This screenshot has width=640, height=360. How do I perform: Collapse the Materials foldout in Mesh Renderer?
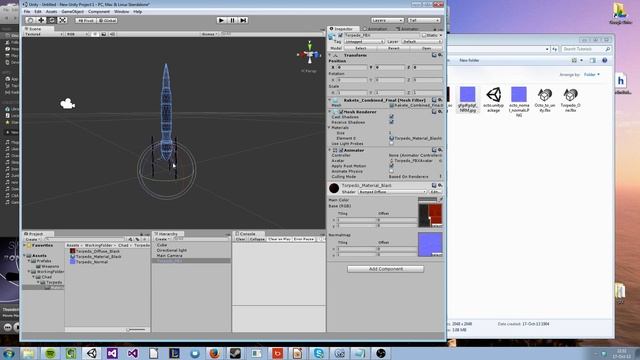[x=330, y=128]
